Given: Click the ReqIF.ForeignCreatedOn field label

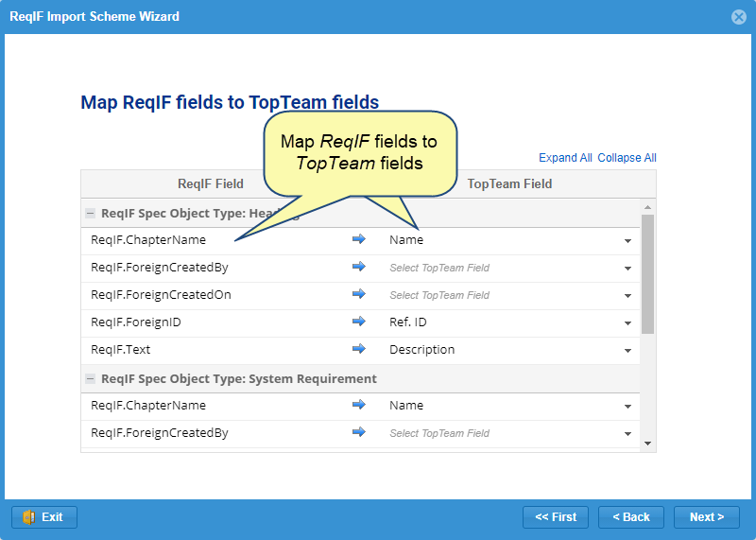Looking at the screenshot, I should click(x=161, y=295).
